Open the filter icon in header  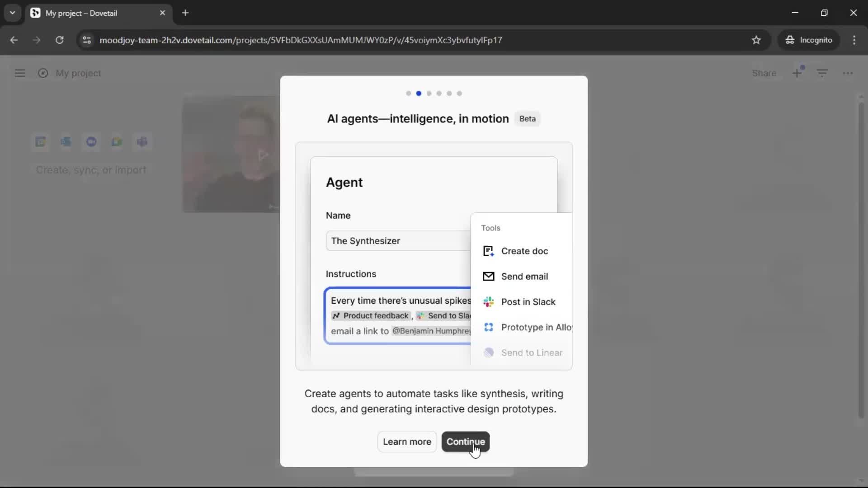click(822, 73)
